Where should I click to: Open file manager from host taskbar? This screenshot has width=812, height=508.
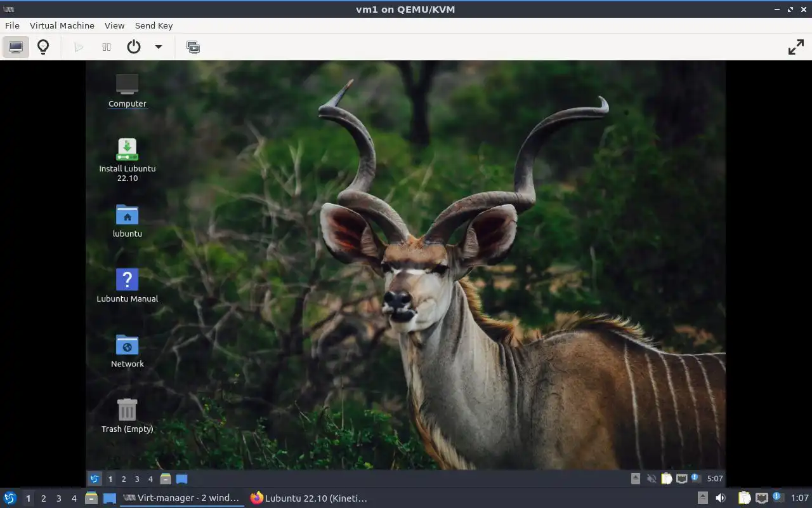point(91,498)
